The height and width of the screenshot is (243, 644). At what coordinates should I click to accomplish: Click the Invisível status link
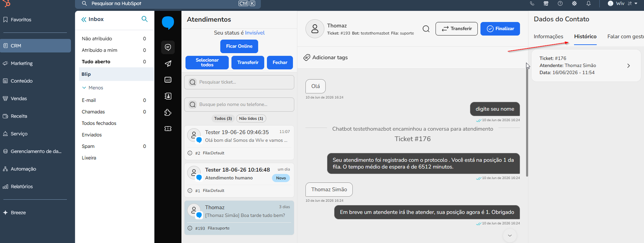click(255, 33)
